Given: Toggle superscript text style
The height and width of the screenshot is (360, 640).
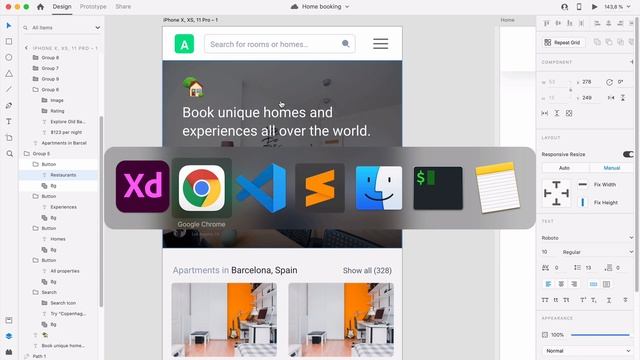Looking at the screenshot, I should tap(582, 300).
